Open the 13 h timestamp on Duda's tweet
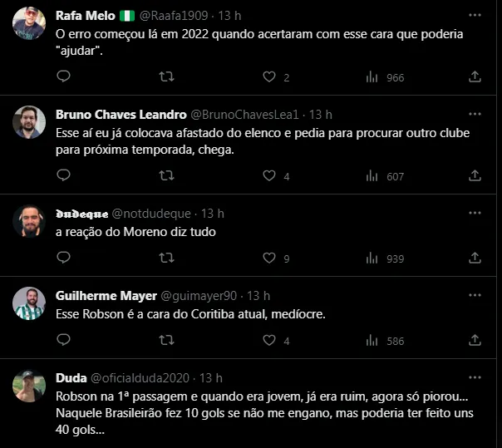The width and height of the screenshot is (502, 448). pos(211,378)
